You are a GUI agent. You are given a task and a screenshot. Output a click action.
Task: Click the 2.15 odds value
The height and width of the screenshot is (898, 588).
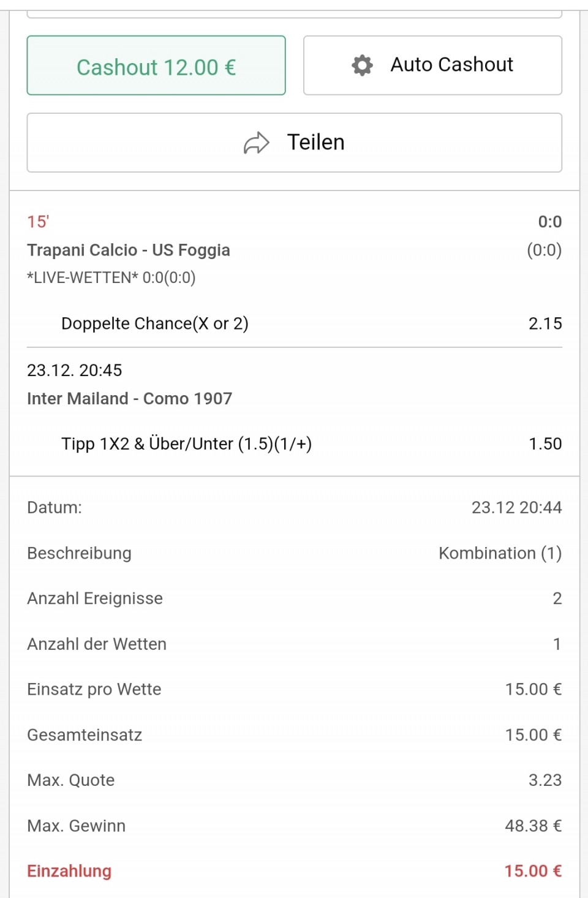(x=545, y=323)
